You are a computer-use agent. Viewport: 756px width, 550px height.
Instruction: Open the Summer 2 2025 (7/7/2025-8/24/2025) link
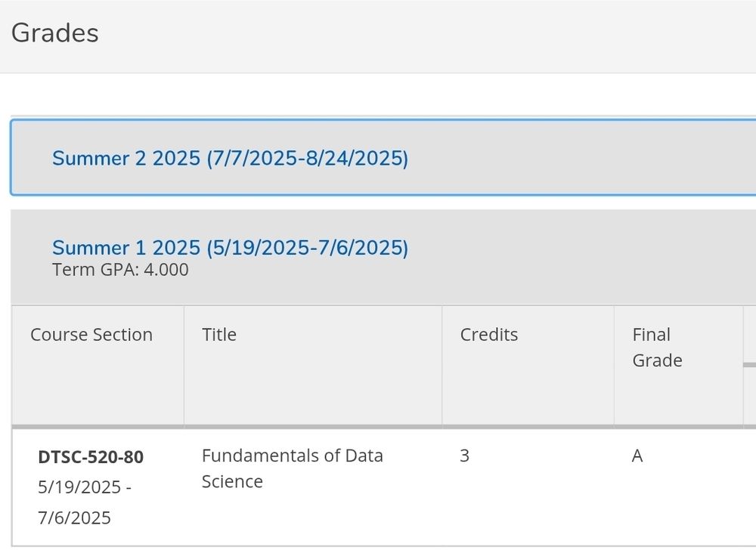point(230,159)
